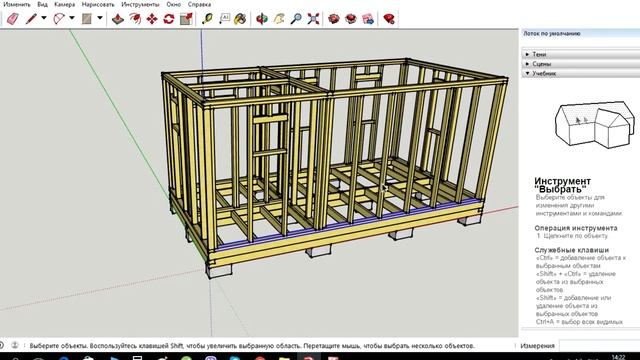Open the Extension Warehouse
The width and height of the screenshot is (640, 360).
351,19
